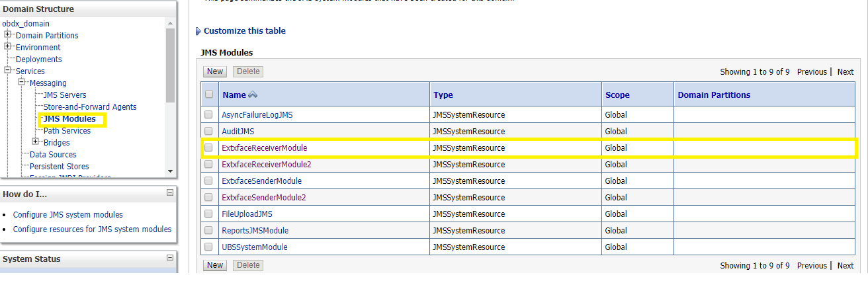Expand the Bridges tree node

click(36, 142)
